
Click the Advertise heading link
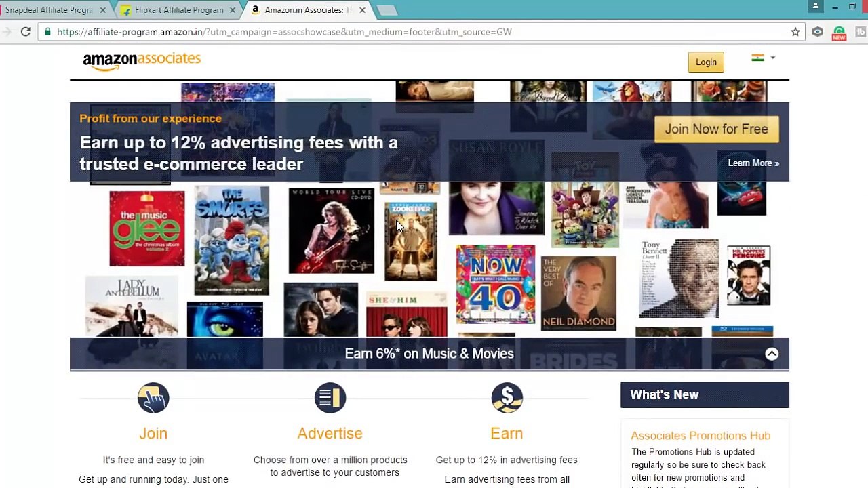pyautogui.click(x=330, y=433)
